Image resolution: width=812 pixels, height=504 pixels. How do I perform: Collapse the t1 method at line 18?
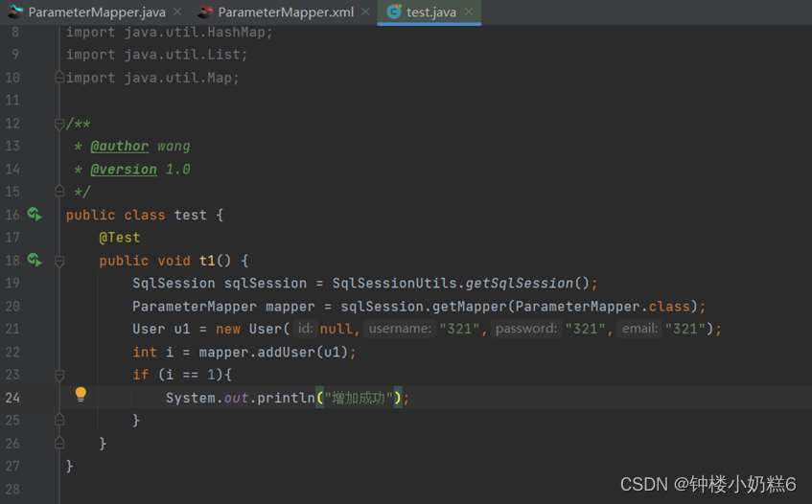pyautogui.click(x=59, y=261)
